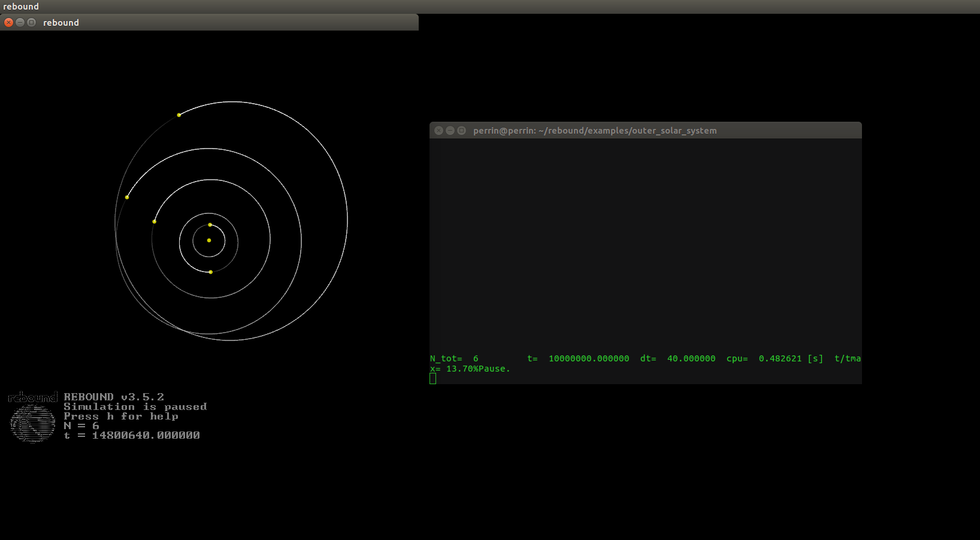The width and height of the screenshot is (980, 540).
Task: Minimize the perrin terminal window
Action: click(x=450, y=130)
